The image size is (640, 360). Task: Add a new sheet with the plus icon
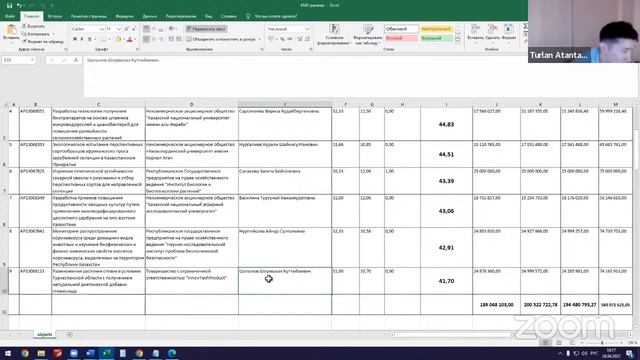pos(69,335)
